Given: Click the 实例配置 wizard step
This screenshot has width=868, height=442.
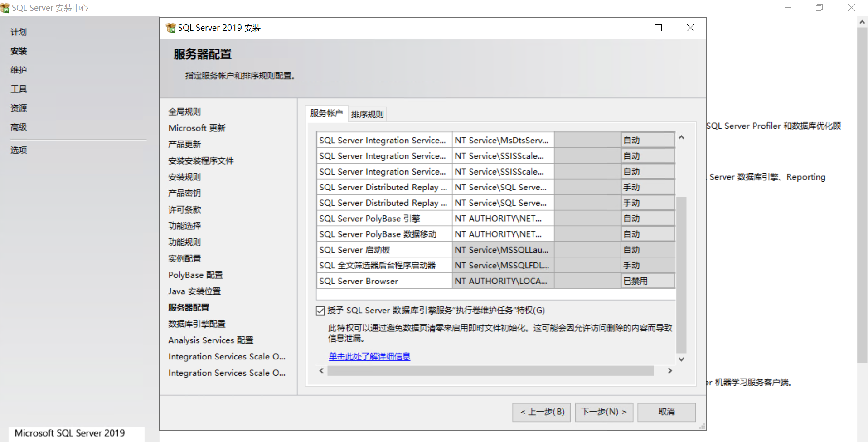Looking at the screenshot, I should click(184, 258).
